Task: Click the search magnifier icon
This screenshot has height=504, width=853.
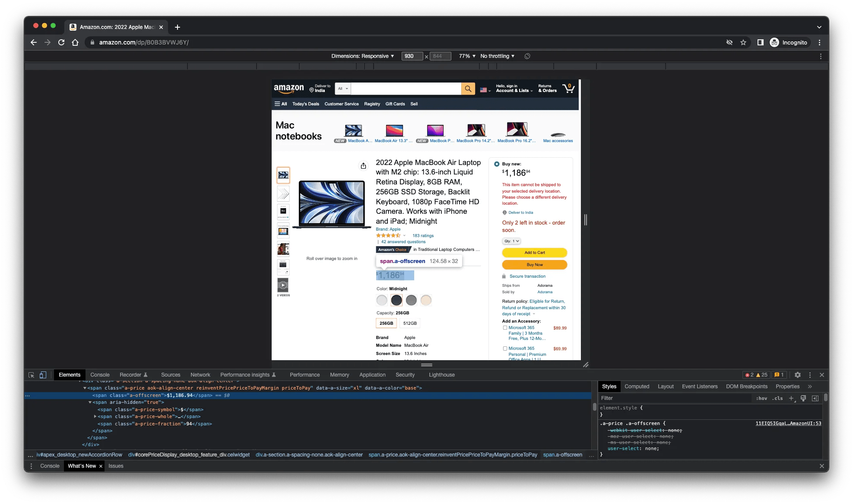Action: 468,89
